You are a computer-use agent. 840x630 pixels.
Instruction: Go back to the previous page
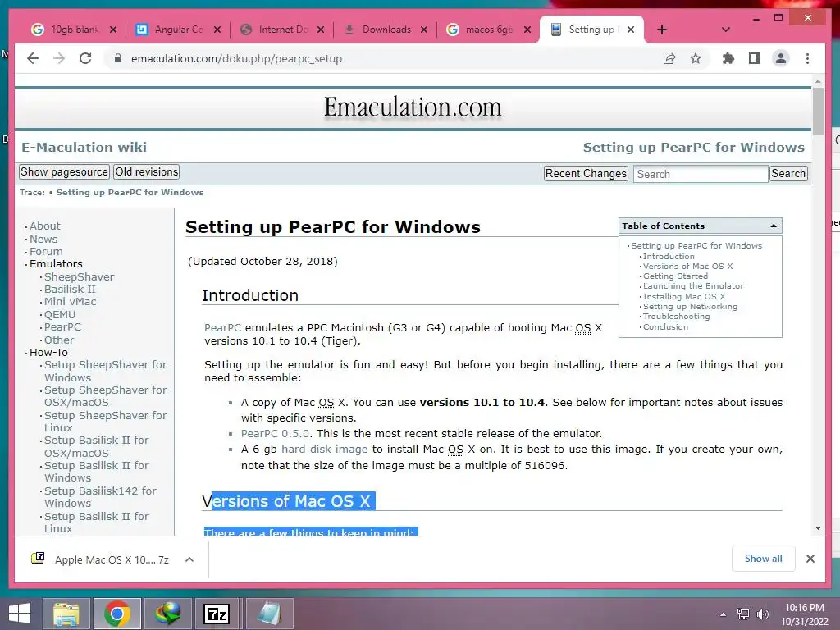(x=33, y=58)
